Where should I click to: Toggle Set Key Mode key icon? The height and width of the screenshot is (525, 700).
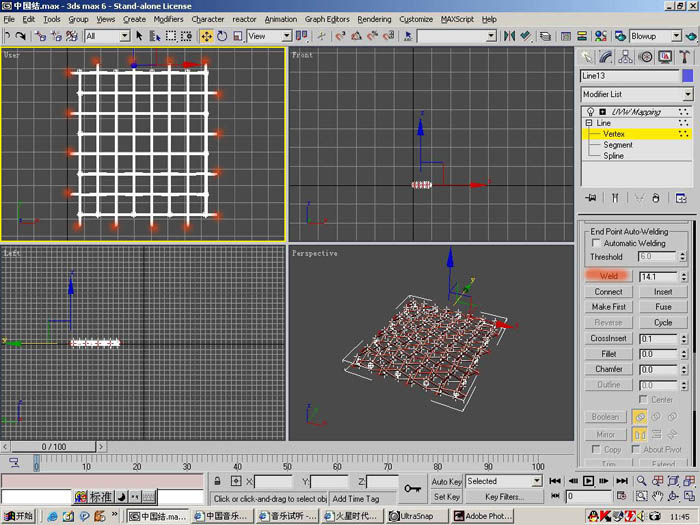(412, 488)
